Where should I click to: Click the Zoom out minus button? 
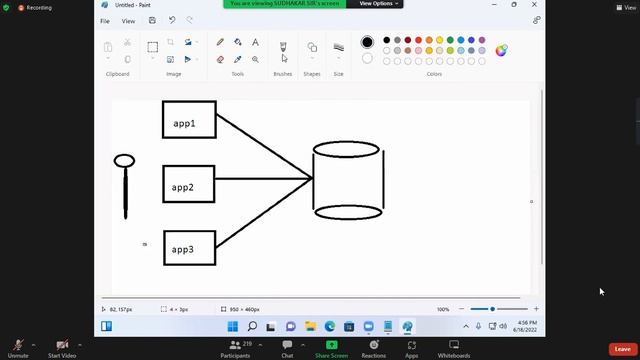(462, 309)
